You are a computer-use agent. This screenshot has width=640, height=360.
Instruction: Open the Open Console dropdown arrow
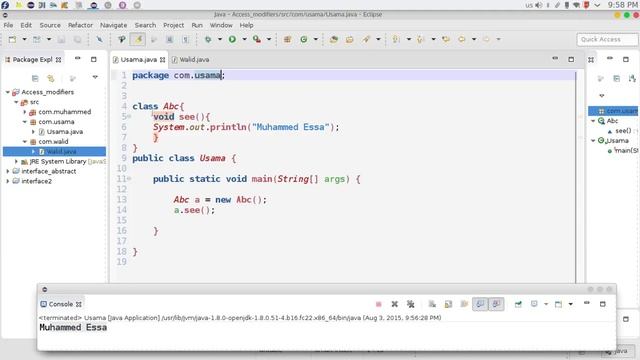click(571, 304)
